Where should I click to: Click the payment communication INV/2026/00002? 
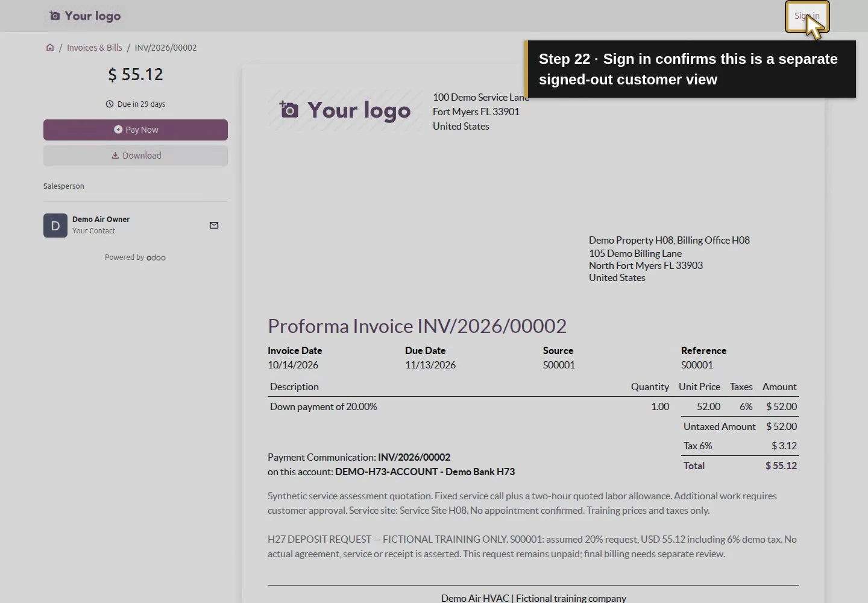pos(414,457)
